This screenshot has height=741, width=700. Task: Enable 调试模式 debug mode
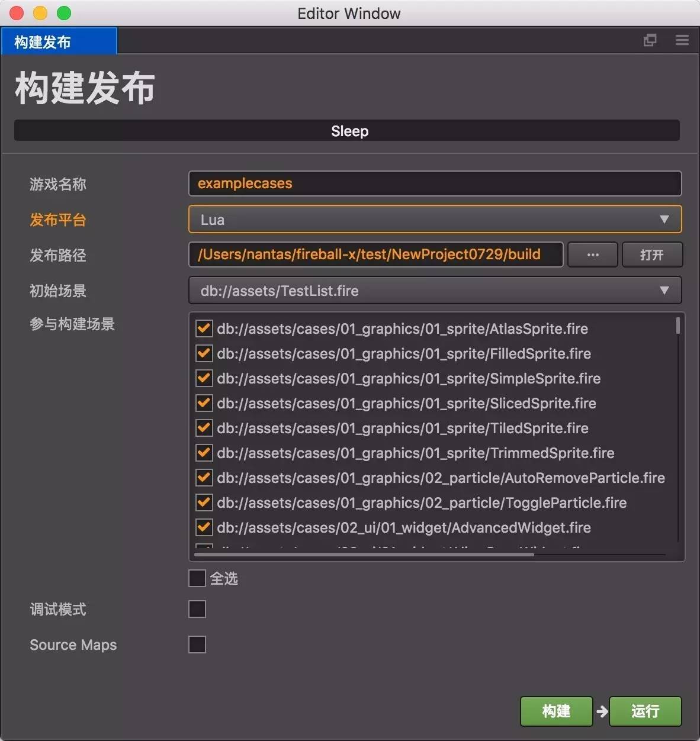tap(197, 608)
